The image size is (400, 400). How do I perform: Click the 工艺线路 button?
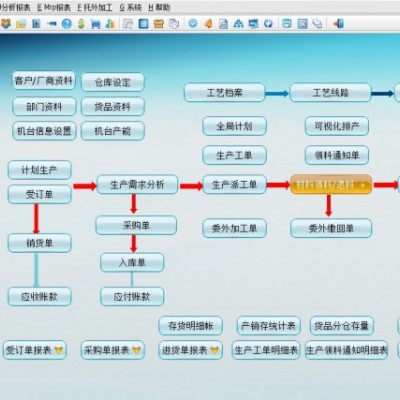(330, 92)
